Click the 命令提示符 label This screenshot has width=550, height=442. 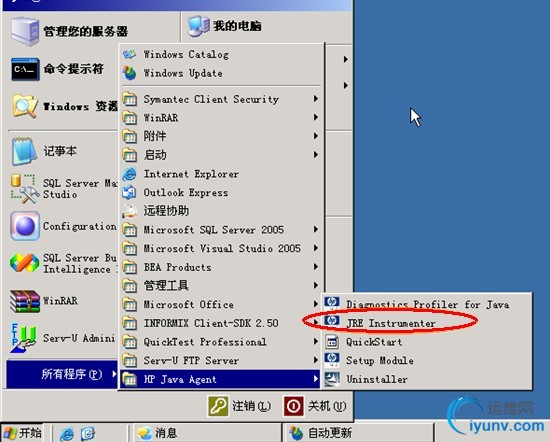pos(73,68)
